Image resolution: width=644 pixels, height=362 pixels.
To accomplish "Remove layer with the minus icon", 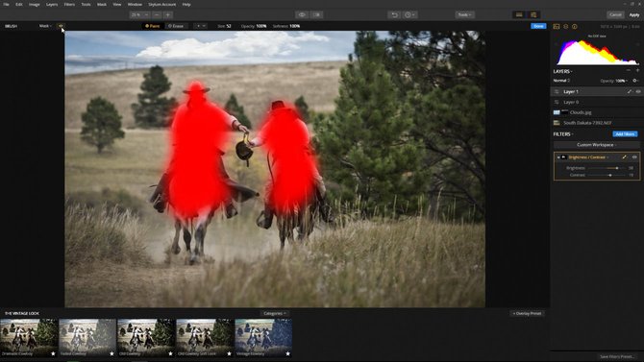I will pos(629,71).
